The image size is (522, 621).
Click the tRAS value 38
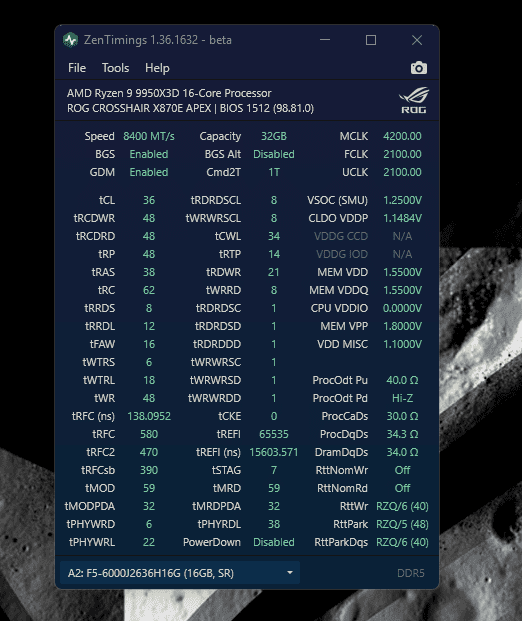pos(149,272)
